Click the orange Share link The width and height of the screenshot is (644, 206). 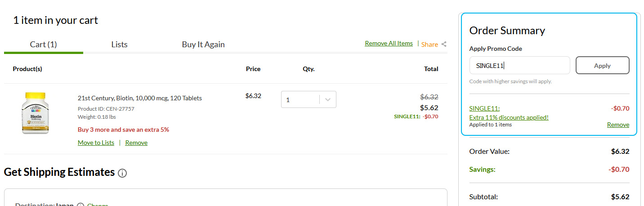tap(429, 44)
